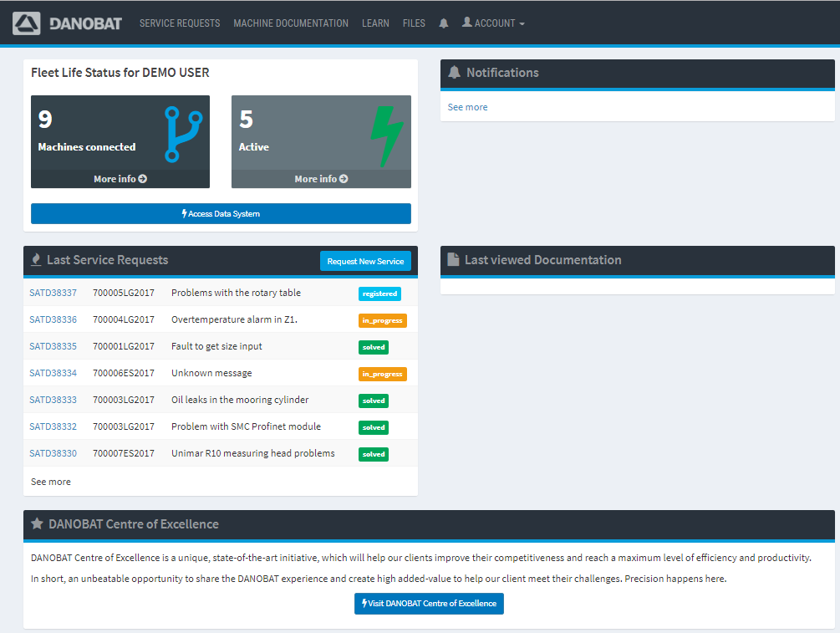Click See more in Notifications panel
The image size is (840, 633).
click(x=468, y=107)
